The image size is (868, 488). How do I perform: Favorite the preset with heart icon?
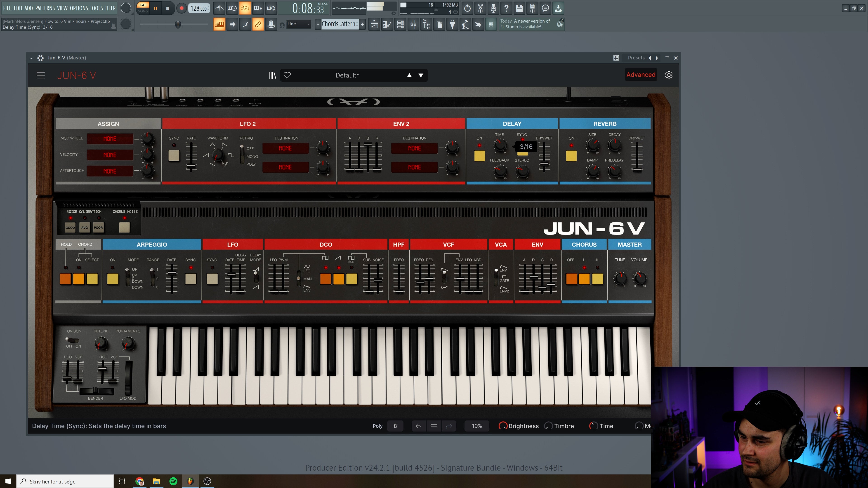pyautogui.click(x=287, y=75)
